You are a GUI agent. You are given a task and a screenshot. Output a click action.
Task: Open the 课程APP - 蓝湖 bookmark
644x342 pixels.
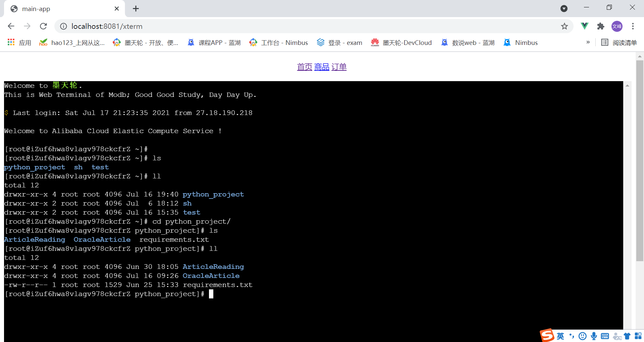pos(214,43)
